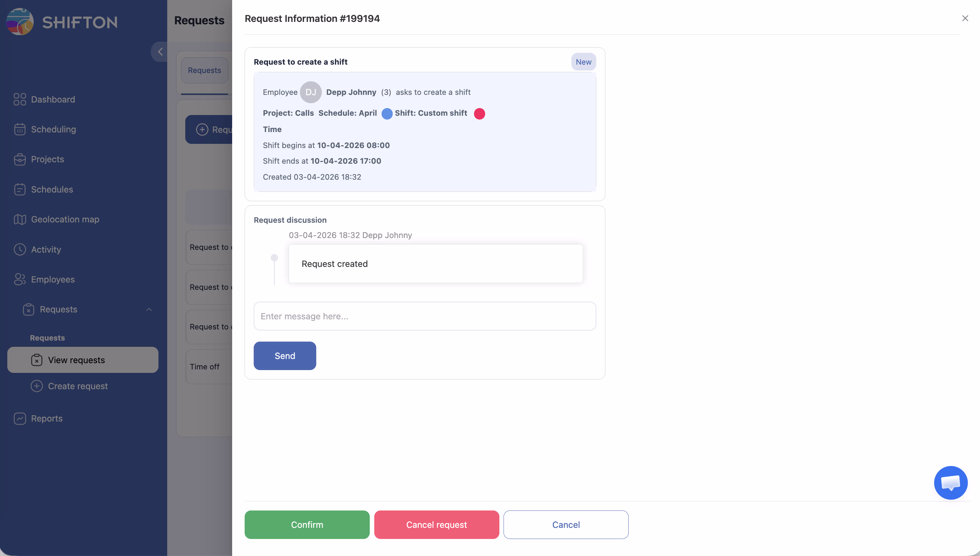Click the Geolocation map icon

pyautogui.click(x=20, y=220)
